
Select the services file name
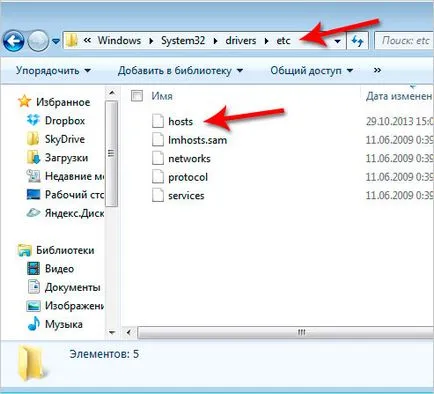[x=186, y=196]
